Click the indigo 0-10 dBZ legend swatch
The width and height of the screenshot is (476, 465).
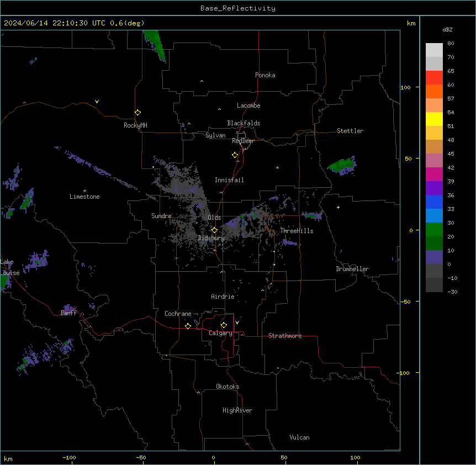click(434, 257)
